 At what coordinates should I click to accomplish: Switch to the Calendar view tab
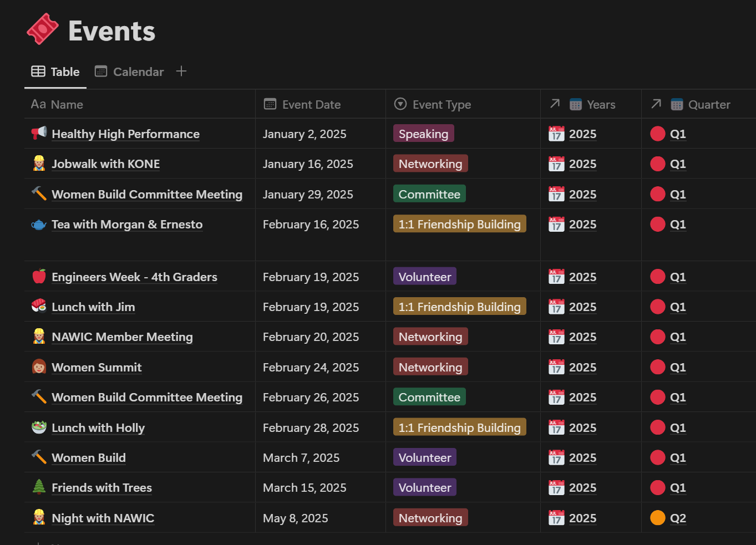pyautogui.click(x=130, y=72)
